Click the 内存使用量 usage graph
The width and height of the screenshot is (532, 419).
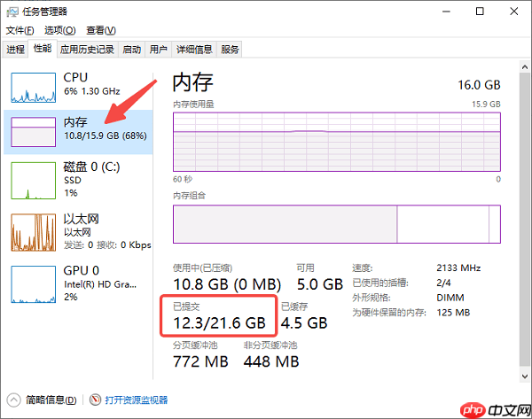[x=336, y=142]
